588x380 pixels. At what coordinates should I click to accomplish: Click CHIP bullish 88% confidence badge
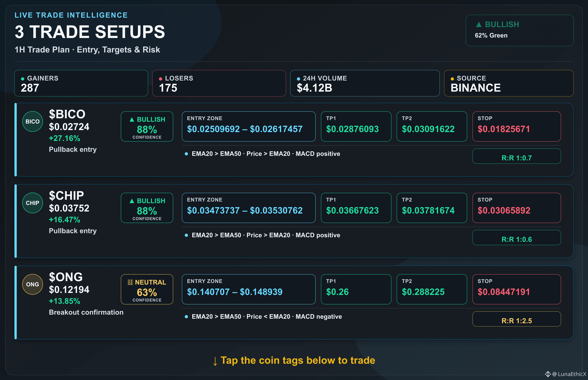click(147, 208)
